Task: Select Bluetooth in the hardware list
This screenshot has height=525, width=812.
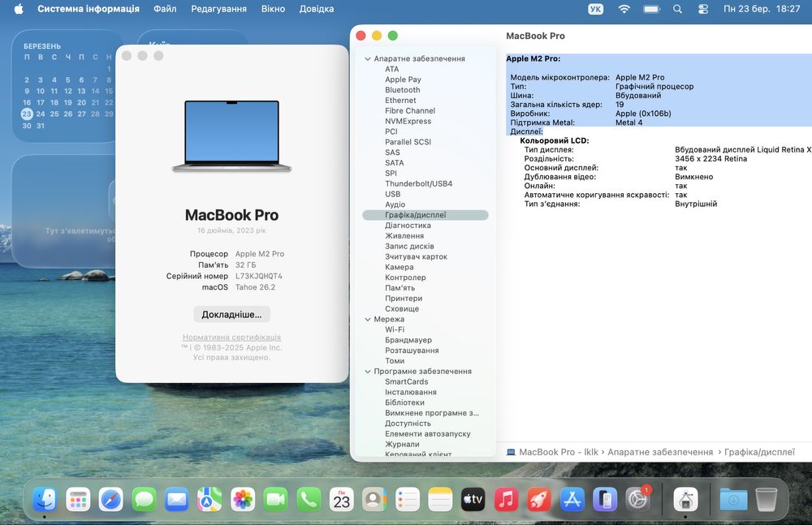Action: click(403, 90)
